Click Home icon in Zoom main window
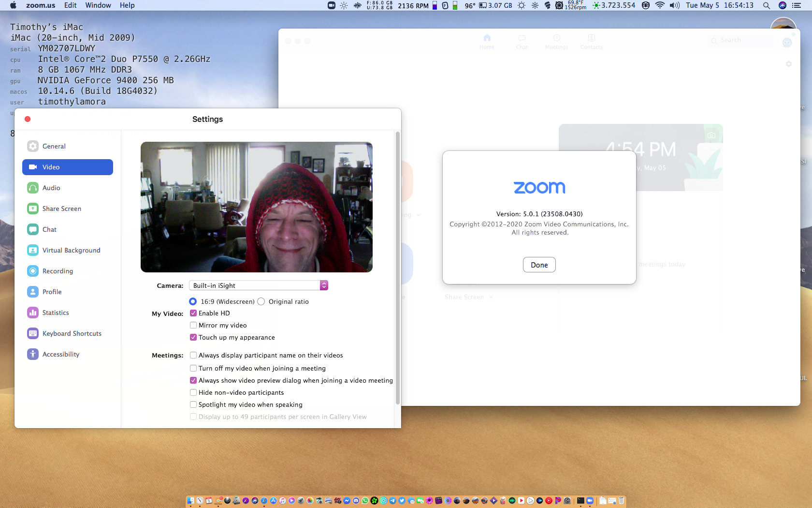This screenshot has width=812, height=508. click(487, 38)
